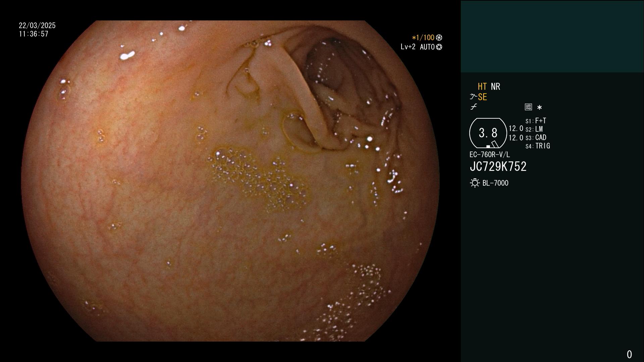
Task: Click the endoscopic live image view
Action: tap(230, 181)
